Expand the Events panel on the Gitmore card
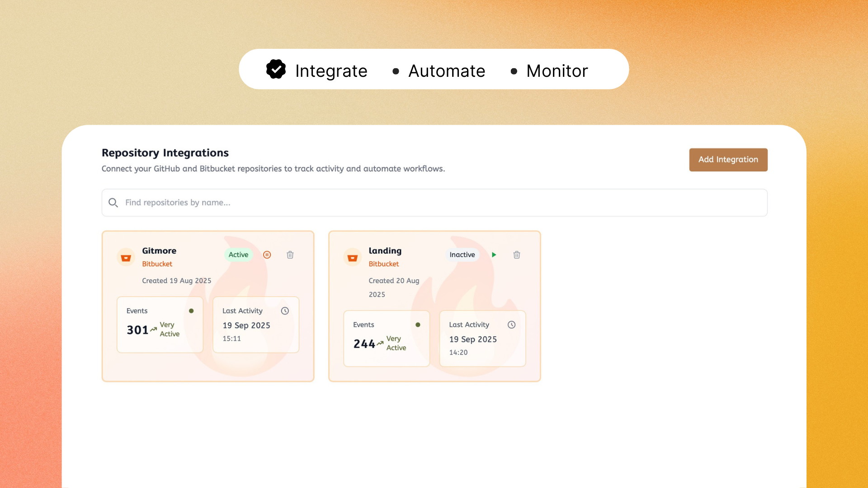Image resolution: width=868 pixels, height=488 pixels. click(160, 324)
